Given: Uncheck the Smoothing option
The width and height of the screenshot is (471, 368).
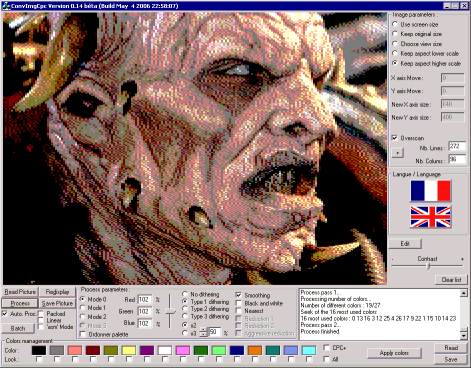Looking at the screenshot, I should [x=239, y=295].
